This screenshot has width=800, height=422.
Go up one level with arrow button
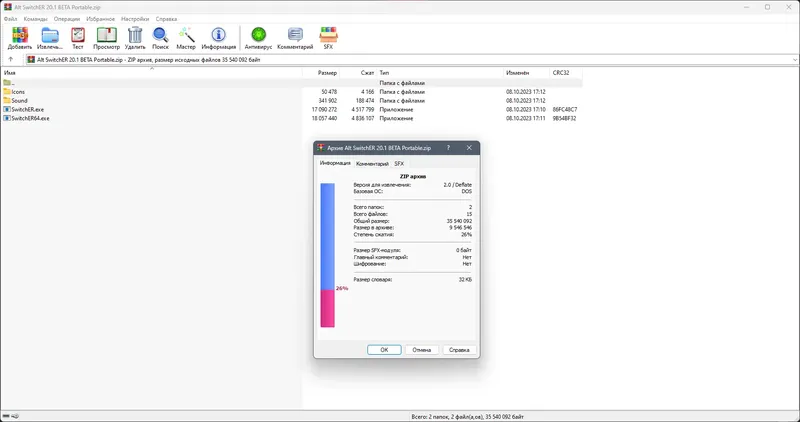[x=11, y=60]
